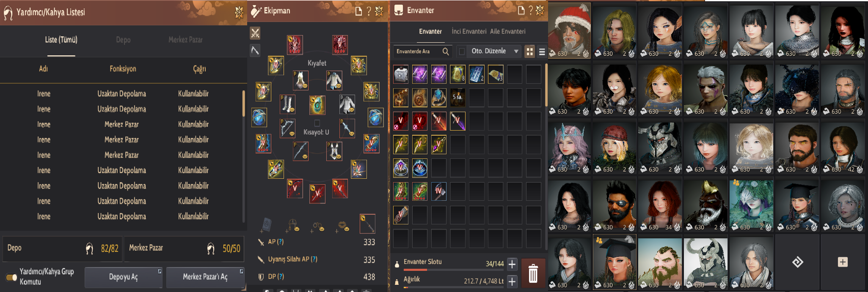Toggle Yardımcı/Kahya Grup Komutu switch
868x292 pixels.
[x=11, y=277]
